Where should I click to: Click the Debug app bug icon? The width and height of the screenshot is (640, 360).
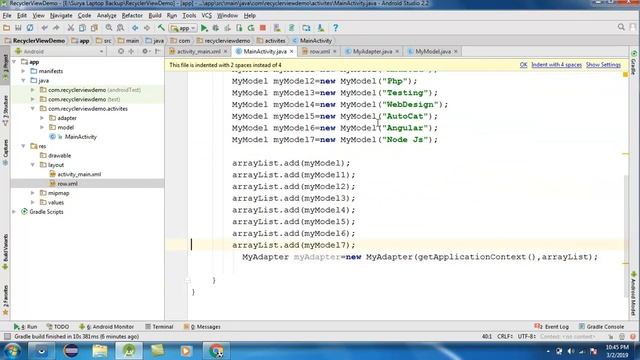216,28
